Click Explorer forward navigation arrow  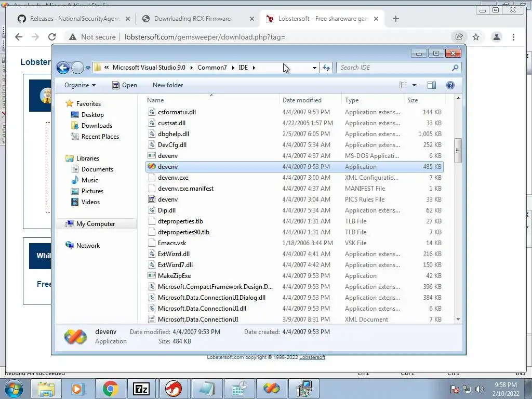pos(78,68)
